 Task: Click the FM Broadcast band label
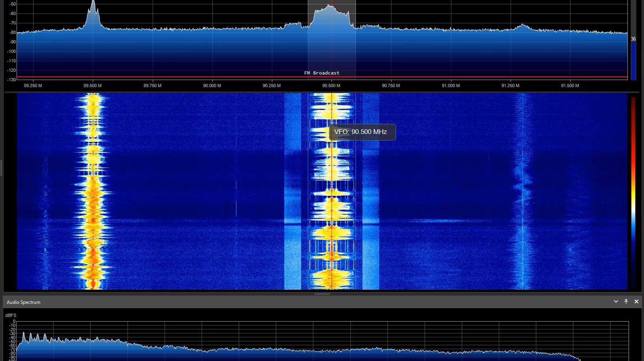(x=321, y=73)
